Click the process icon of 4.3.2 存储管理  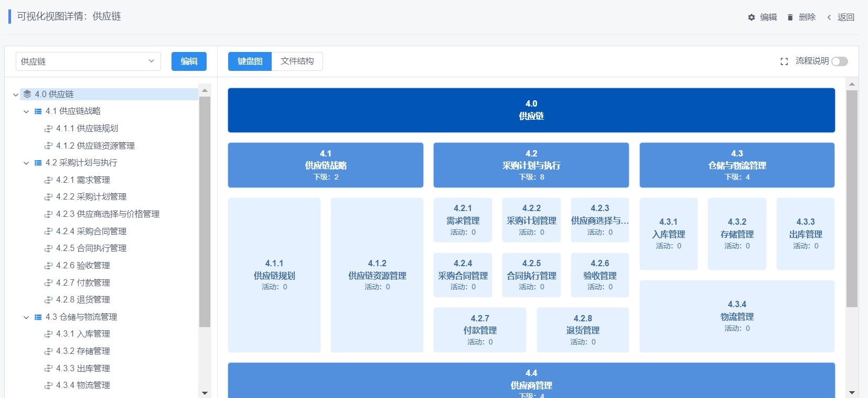48,351
